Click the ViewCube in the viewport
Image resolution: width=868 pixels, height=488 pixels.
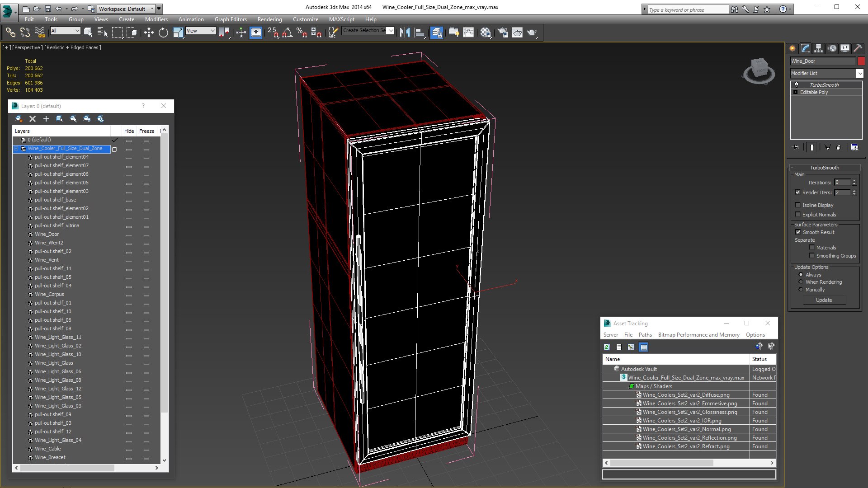[x=759, y=70]
